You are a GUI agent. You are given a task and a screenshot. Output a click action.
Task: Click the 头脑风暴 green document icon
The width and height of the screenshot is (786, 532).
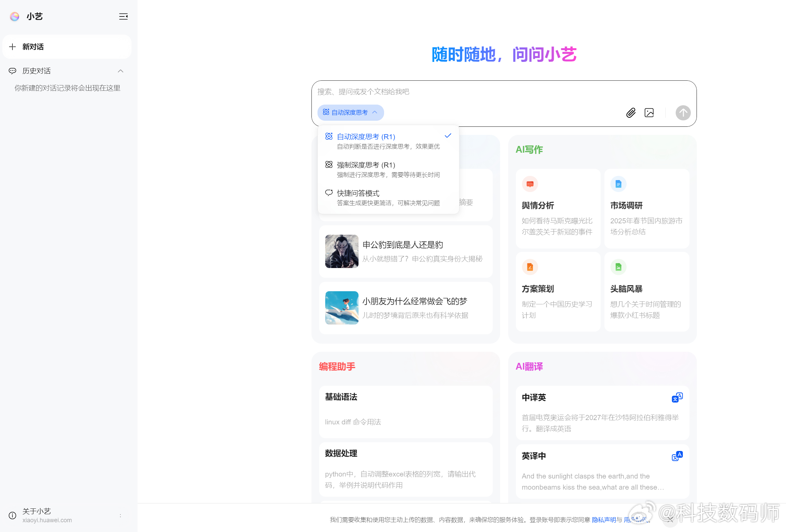pos(618,267)
